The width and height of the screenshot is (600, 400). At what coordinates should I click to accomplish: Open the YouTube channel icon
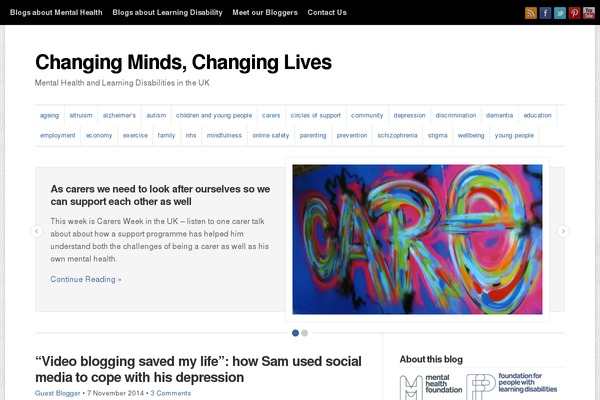click(x=589, y=13)
